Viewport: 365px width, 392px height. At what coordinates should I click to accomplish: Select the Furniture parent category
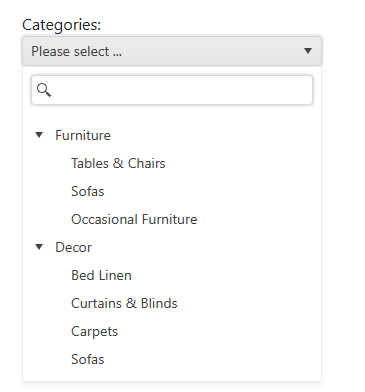[83, 135]
